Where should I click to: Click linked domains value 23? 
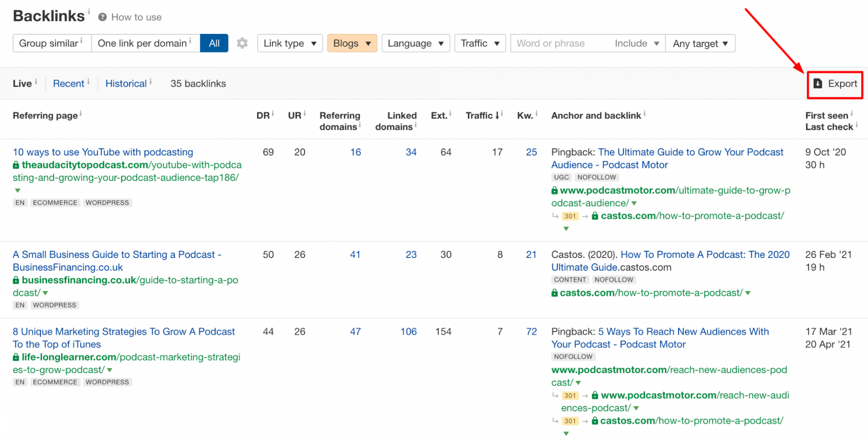point(411,255)
